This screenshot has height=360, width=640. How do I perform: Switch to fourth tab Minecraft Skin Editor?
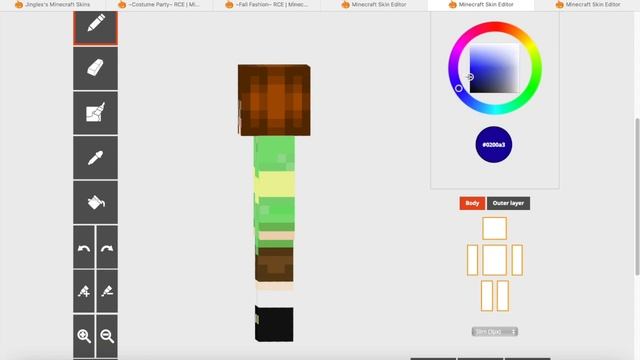(374, 5)
